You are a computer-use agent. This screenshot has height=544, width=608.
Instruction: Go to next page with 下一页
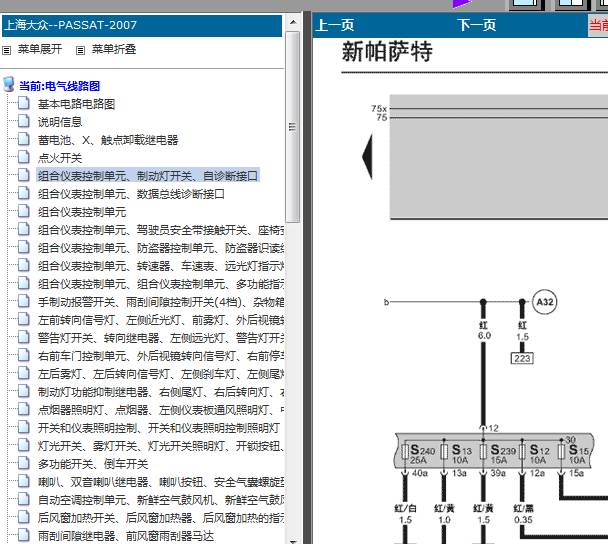coord(477,25)
